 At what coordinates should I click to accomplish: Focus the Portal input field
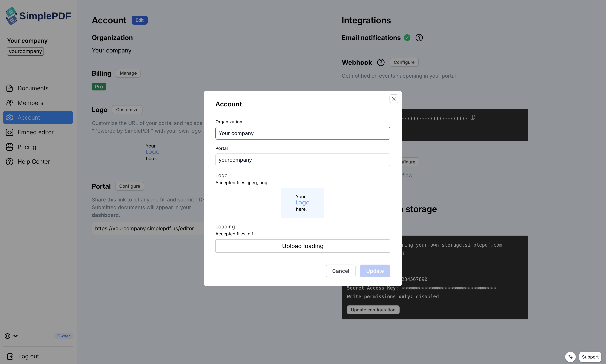pyautogui.click(x=302, y=160)
